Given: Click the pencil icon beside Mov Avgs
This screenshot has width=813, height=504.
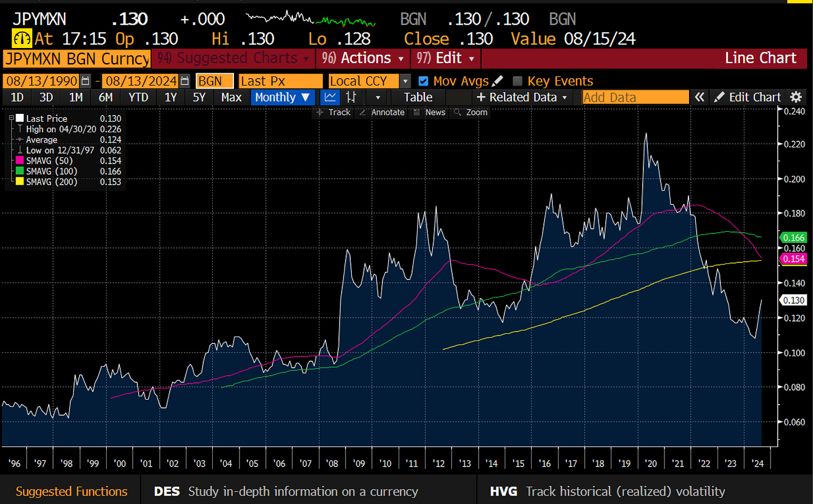Looking at the screenshot, I should click(x=498, y=81).
